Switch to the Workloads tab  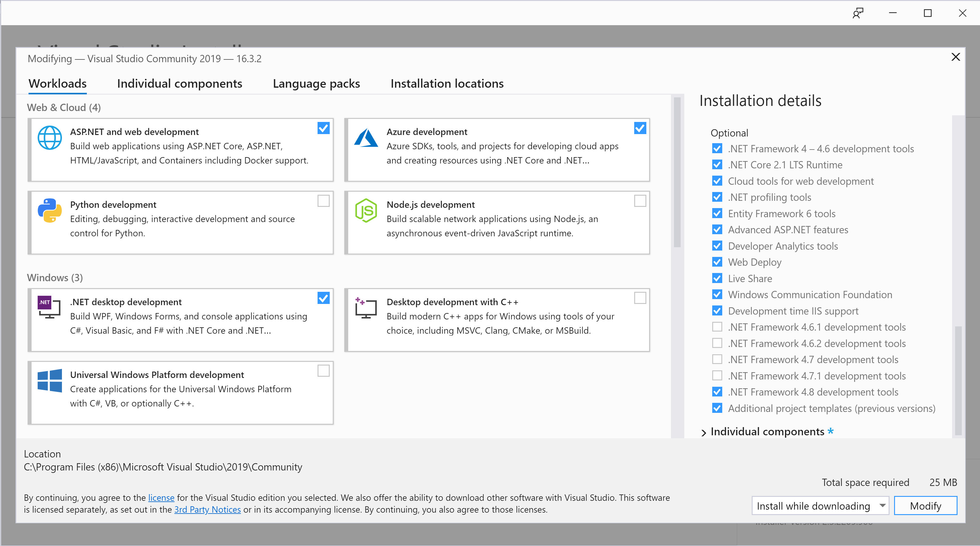click(57, 84)
